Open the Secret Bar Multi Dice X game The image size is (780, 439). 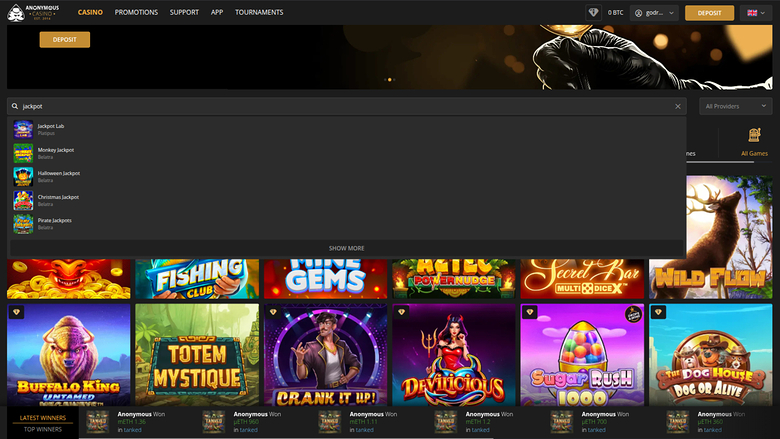pos(582,278)
